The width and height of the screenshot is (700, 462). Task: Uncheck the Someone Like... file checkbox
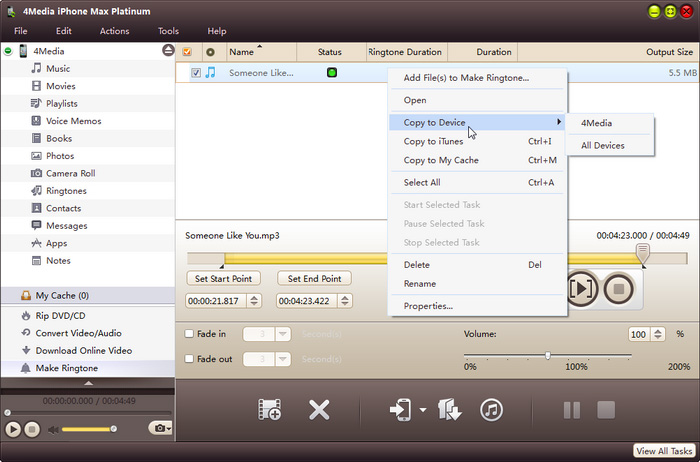[x=196, y=72]
